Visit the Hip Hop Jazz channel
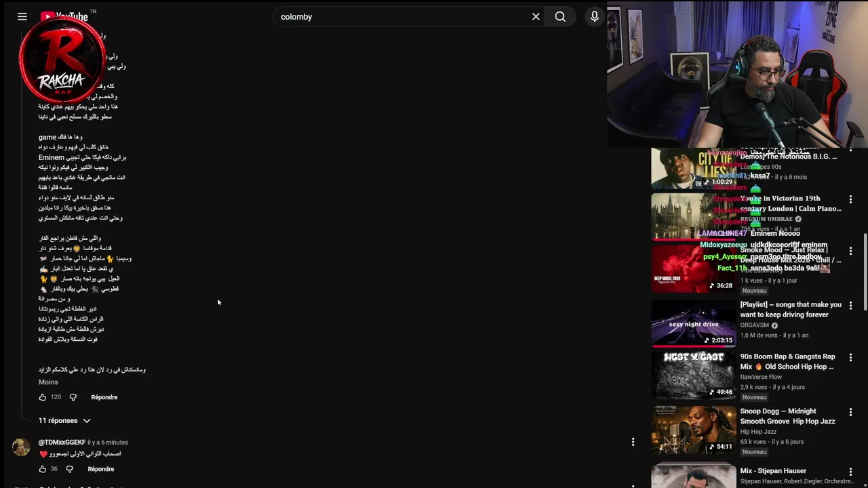The image size is (868, 488). coord(758,432)
